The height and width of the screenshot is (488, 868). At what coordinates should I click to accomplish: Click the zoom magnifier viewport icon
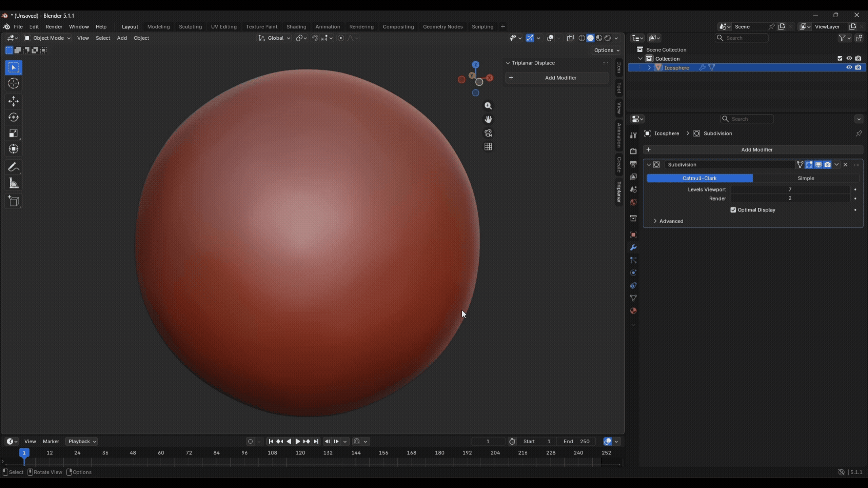pos(488,106)
